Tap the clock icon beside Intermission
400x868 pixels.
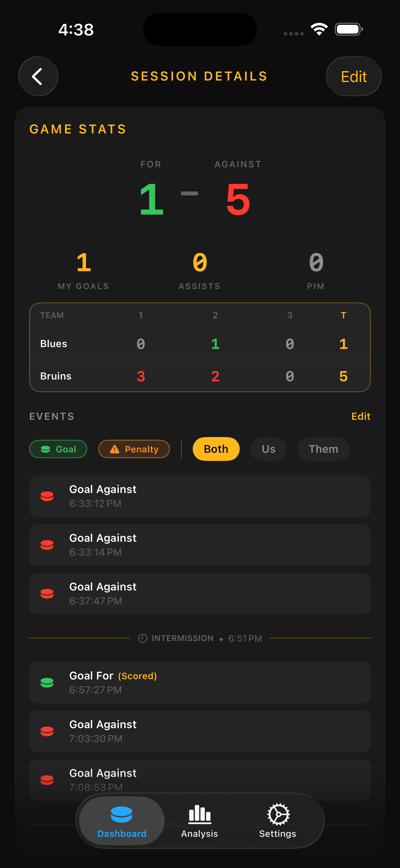[143, 638]
